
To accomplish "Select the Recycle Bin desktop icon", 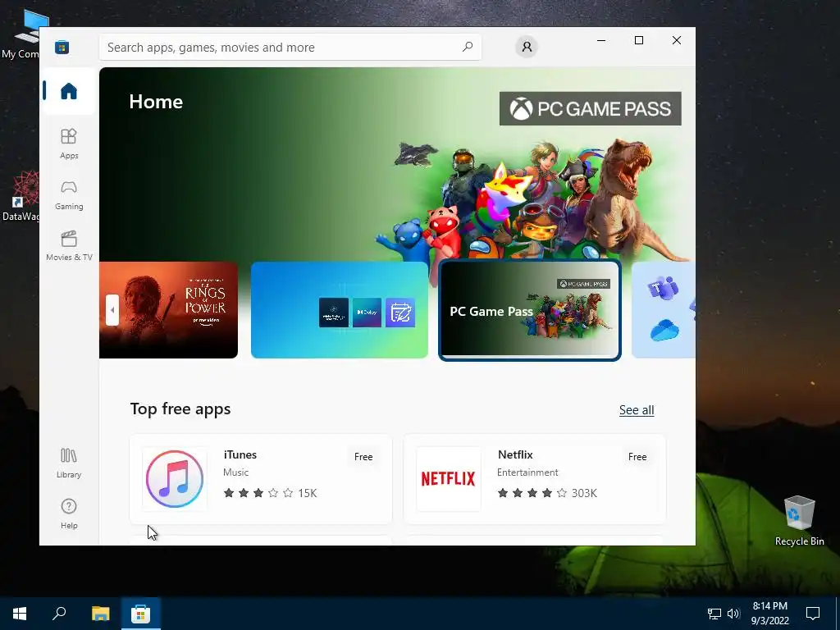I will pyautogui.click(x=799, y=521).
